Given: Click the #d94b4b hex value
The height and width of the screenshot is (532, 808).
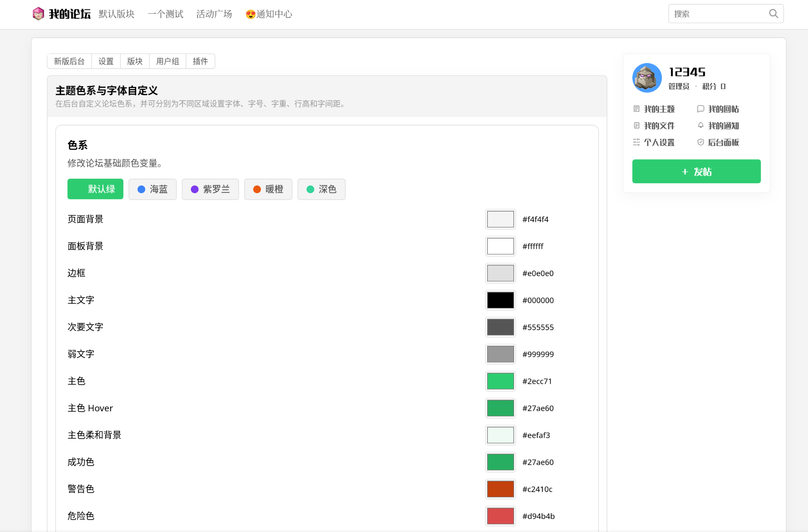Looking at the screenshot, I should pyautogui.click(x=539, y=516).
